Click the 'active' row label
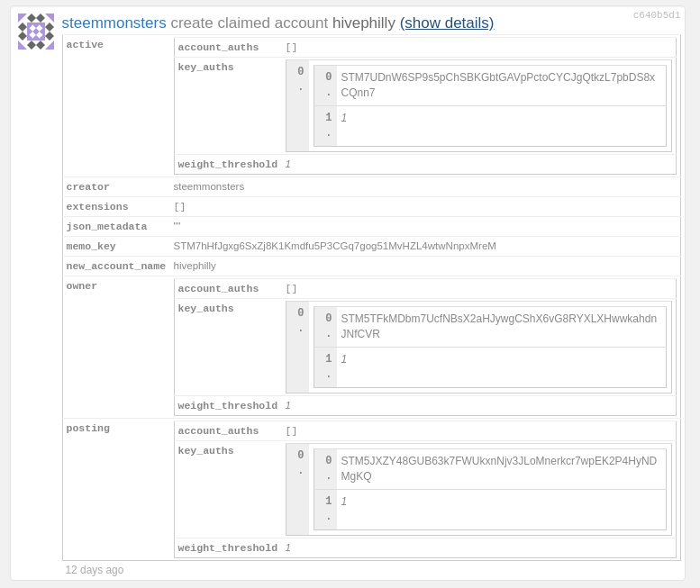This screenshot has height=588, width=700. pos(85,45)
